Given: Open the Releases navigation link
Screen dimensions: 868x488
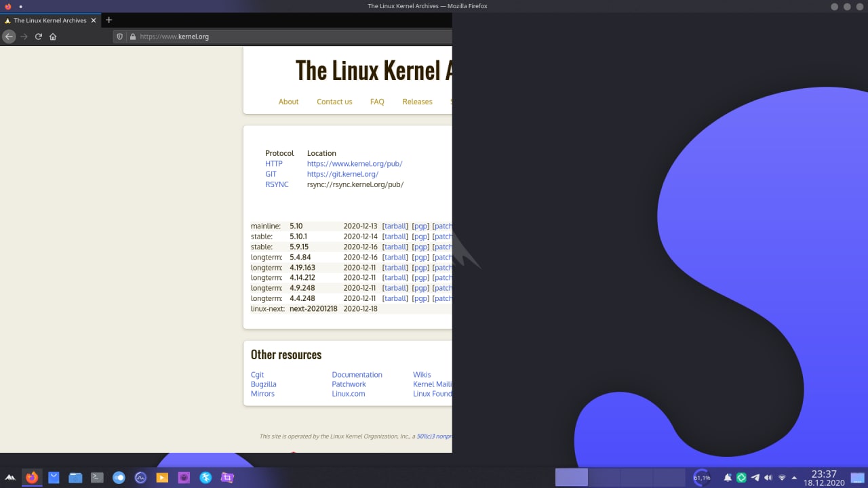Looking at the screenshot, I should tap(417, 102).
